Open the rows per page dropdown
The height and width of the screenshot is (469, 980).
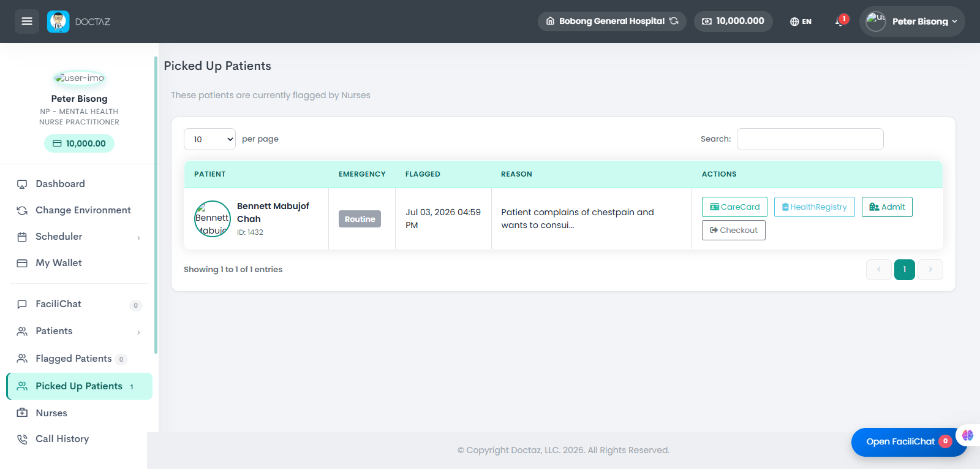click(x=209, y=139)
